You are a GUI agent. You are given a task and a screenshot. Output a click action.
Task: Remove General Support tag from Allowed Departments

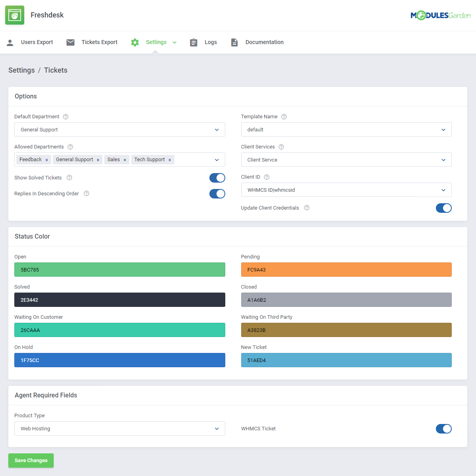coord(98,160)
